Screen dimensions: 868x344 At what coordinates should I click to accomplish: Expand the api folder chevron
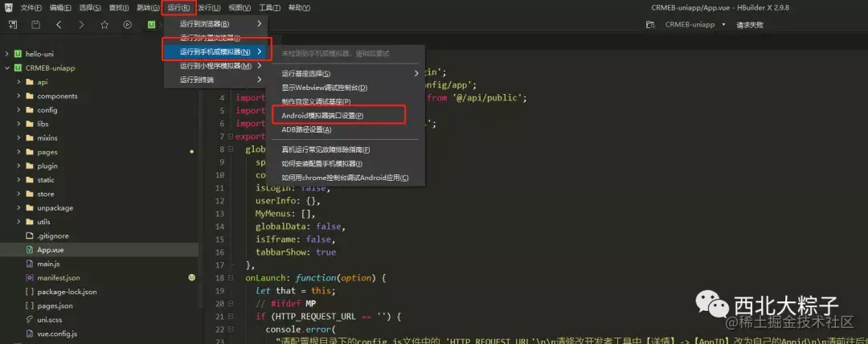(18, 82)
